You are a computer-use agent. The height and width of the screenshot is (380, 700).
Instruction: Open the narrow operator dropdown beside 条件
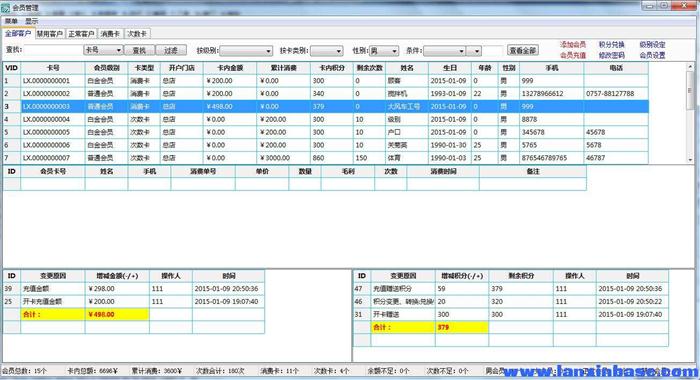(474, 51)
